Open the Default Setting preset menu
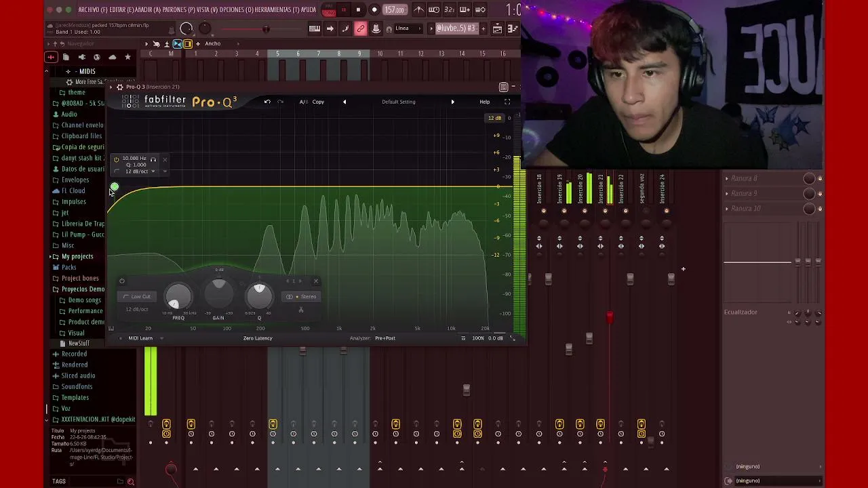 [399, 102]
